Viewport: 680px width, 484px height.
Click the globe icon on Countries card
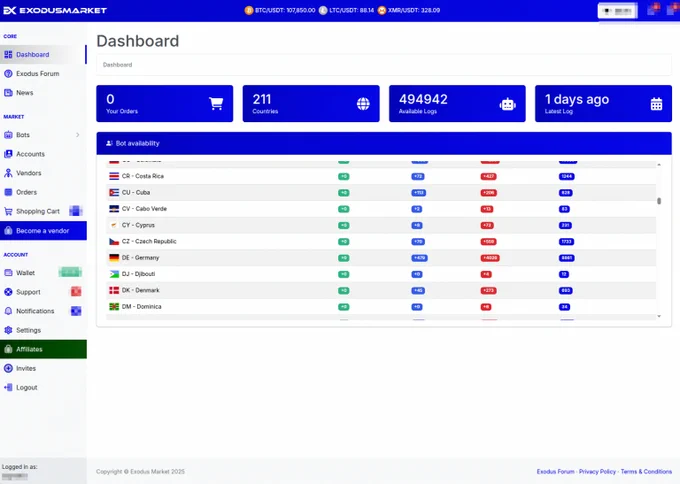pos(363,104)
